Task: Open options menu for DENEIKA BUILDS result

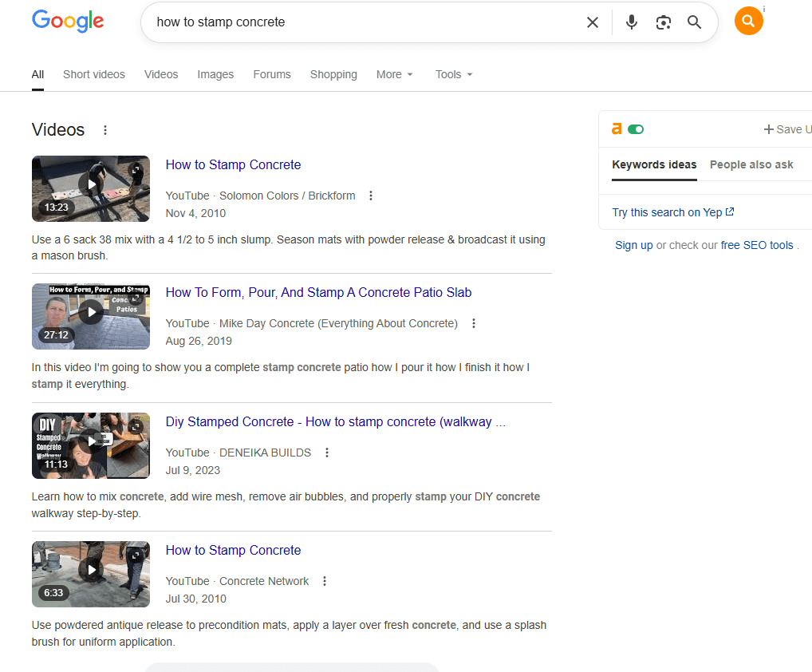Action: pos(327,453)
